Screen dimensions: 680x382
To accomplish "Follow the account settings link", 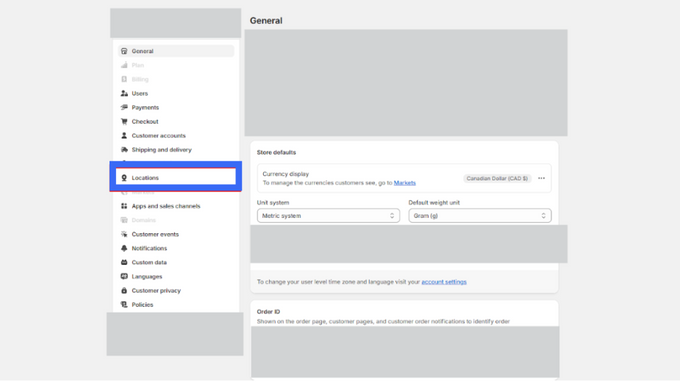I will pos(444,282).
